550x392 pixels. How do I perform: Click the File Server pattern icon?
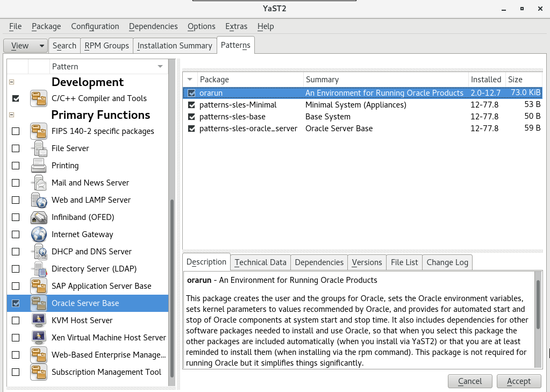coord(39,148)
